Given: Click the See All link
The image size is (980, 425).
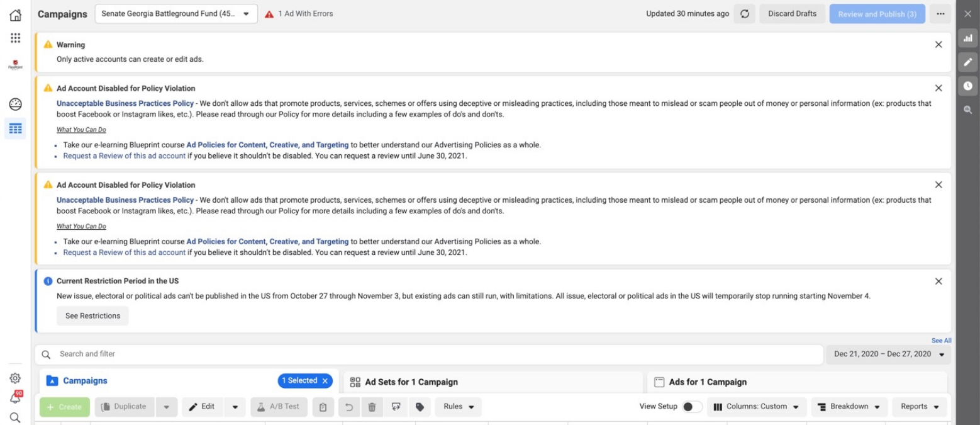Looking at the screenshot, I should coord(941,341).
